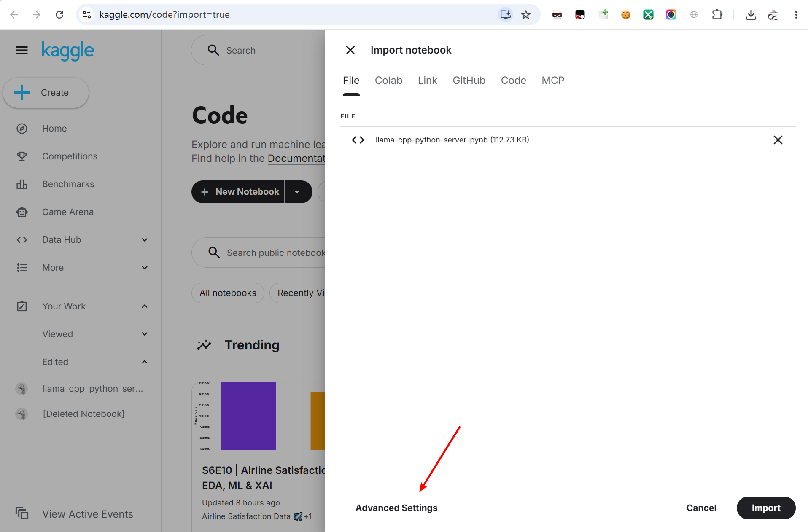Open Advanced Settings

pyautogui.click(x=396, y=508)
